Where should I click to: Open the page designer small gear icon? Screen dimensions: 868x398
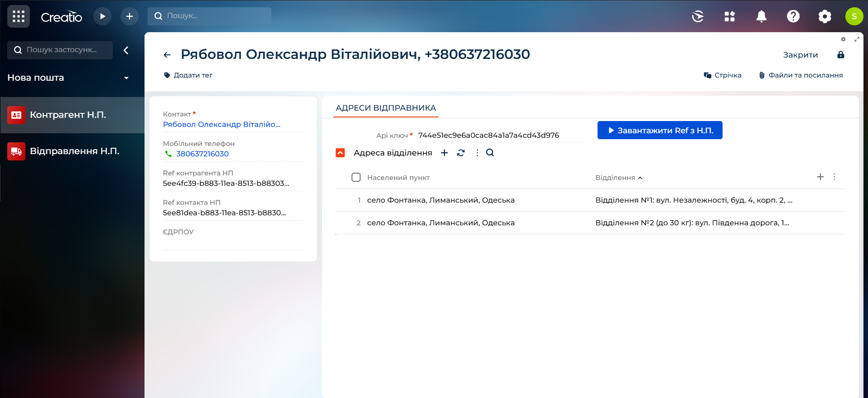(x=843, y=39)
